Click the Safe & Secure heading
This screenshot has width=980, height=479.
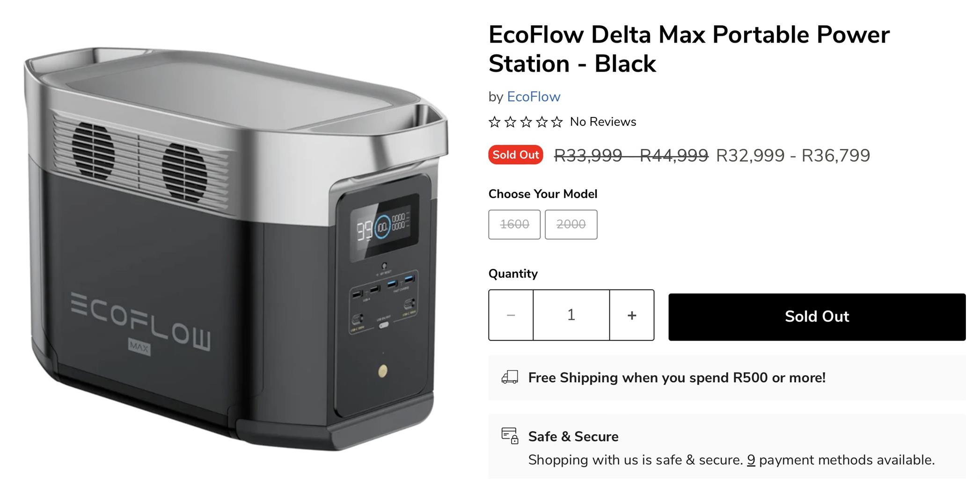pos(573,436)
